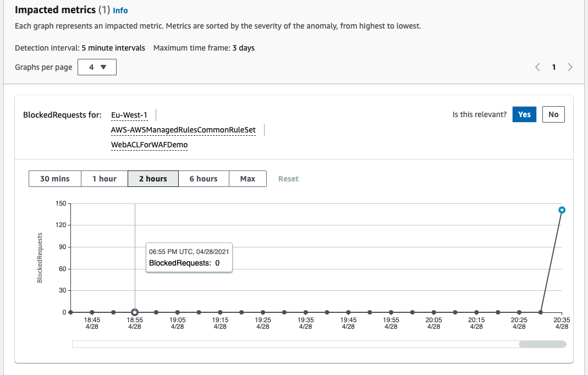Screen dimensions: 588x375
Task: Select the anomaly spike point at 20:35
Action: (x=561, y=209)
